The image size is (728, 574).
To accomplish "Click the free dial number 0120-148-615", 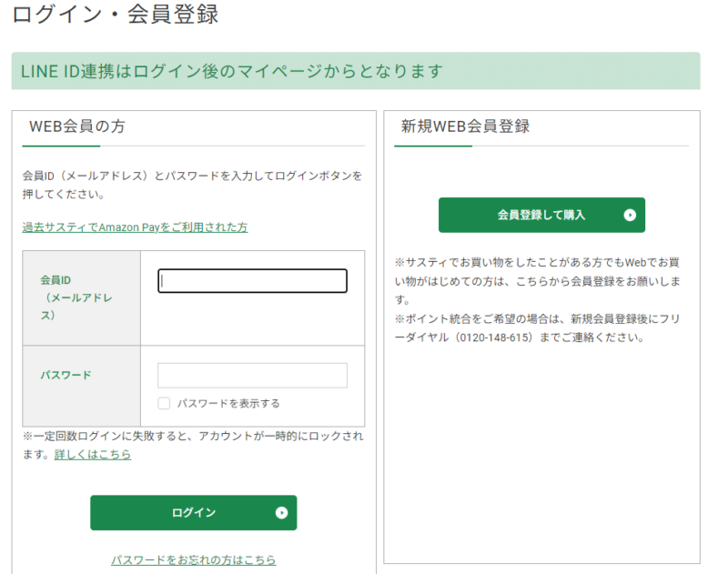I will pyautogui.click(x=506, y=337).
